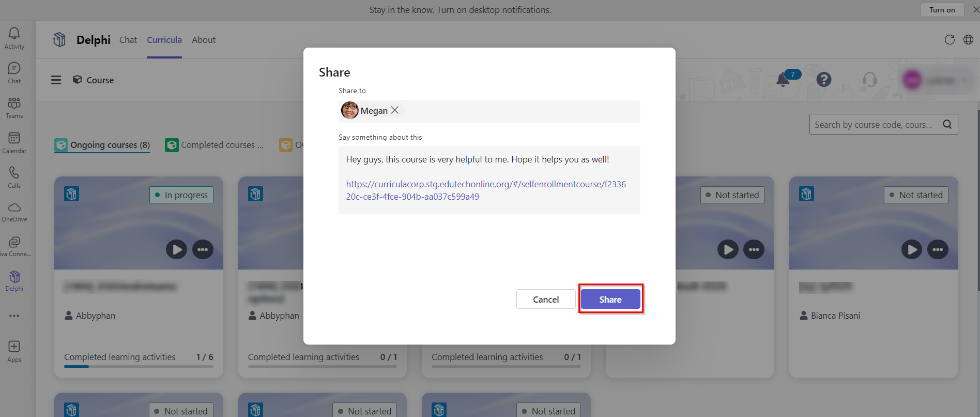Screen dimensions: 980x417
Task: Click the search magnifier icon
Action: (947, 124)
